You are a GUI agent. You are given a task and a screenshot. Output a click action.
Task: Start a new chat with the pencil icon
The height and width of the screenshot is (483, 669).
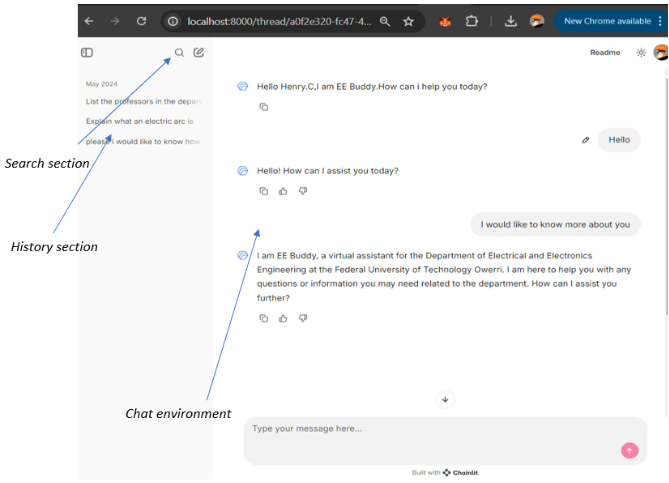[x=199, y=53]
